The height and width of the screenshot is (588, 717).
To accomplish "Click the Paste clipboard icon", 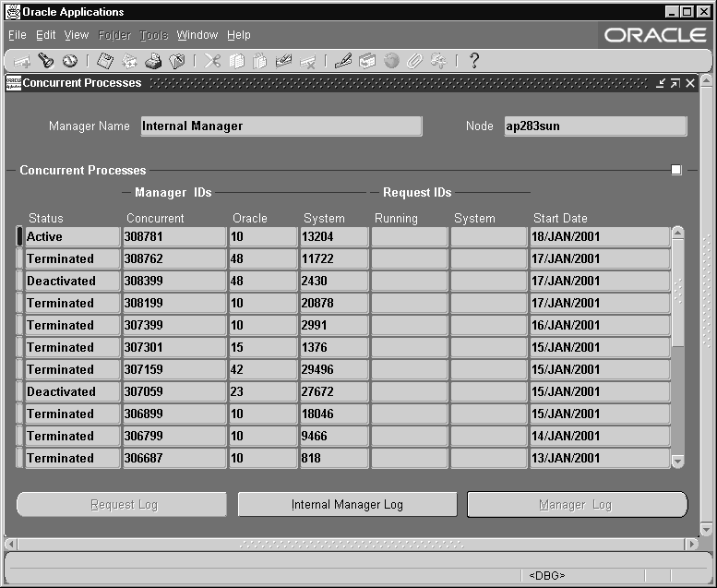I will [259, 61].
